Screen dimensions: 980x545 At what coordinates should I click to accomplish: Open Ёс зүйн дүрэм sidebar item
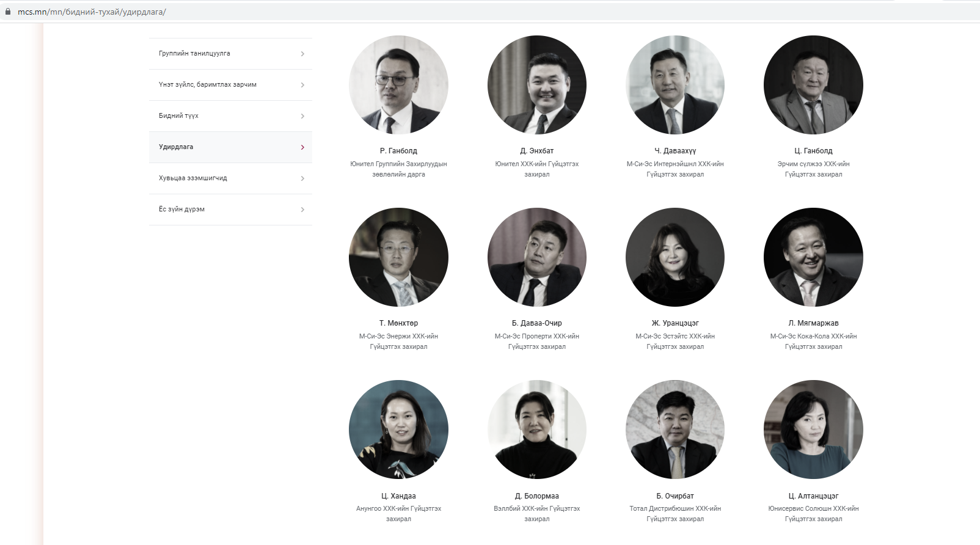point(181,210)
